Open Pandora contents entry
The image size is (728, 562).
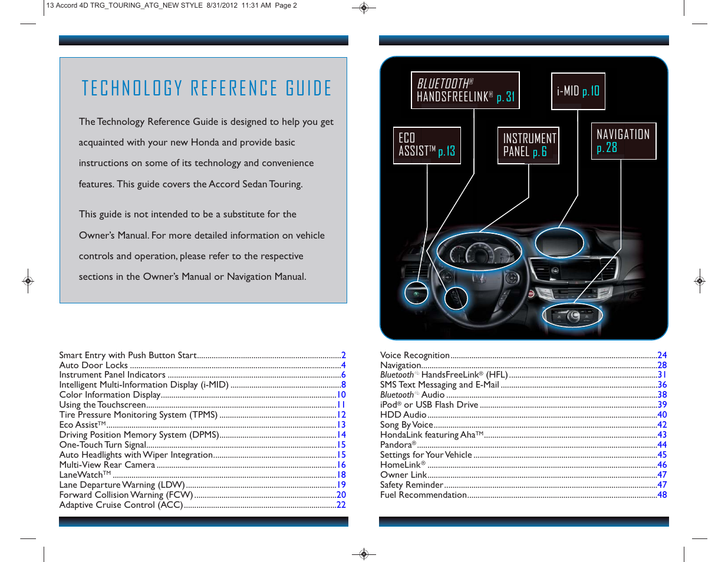click(523, 445)
